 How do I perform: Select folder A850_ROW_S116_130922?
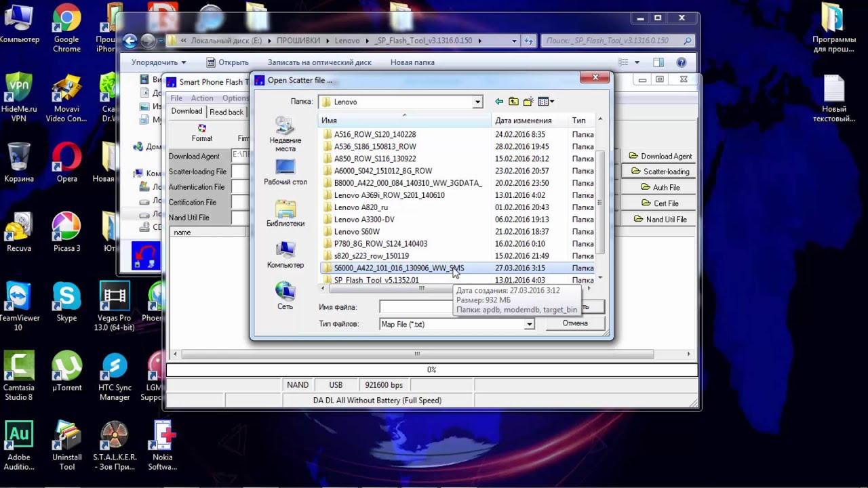click(375, 159)
